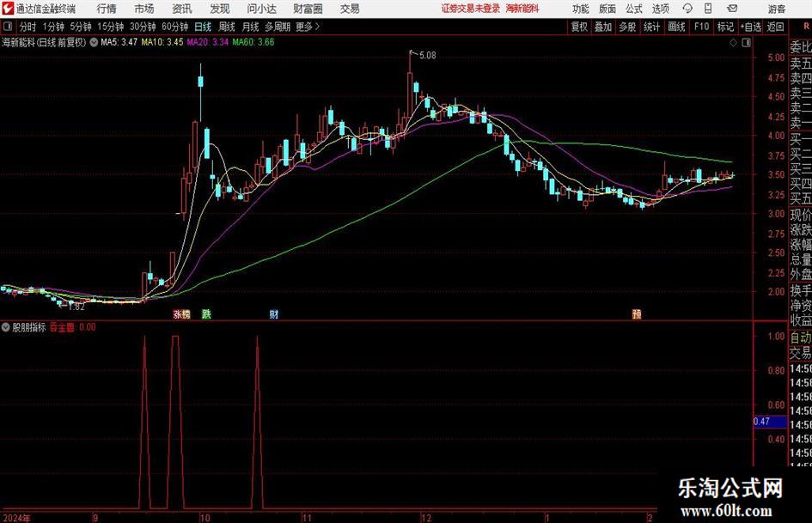Open the 交易 menu
812x523 pixels.
point(350,9)
